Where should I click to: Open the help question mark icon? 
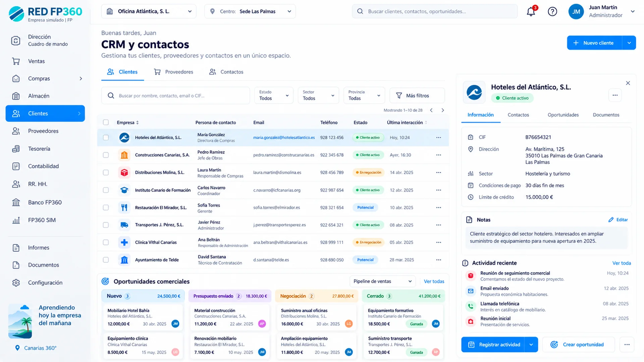click(x=552, y=11)
